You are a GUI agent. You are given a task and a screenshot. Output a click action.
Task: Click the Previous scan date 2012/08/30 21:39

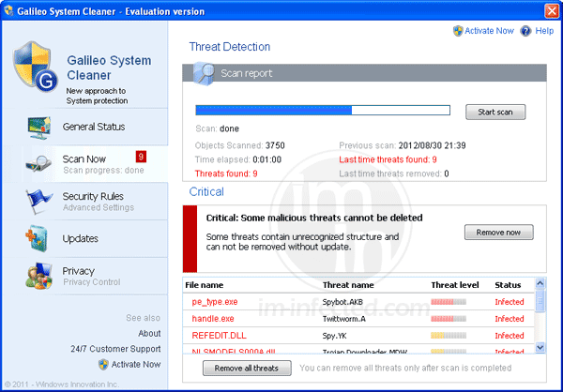pos(432,145)
